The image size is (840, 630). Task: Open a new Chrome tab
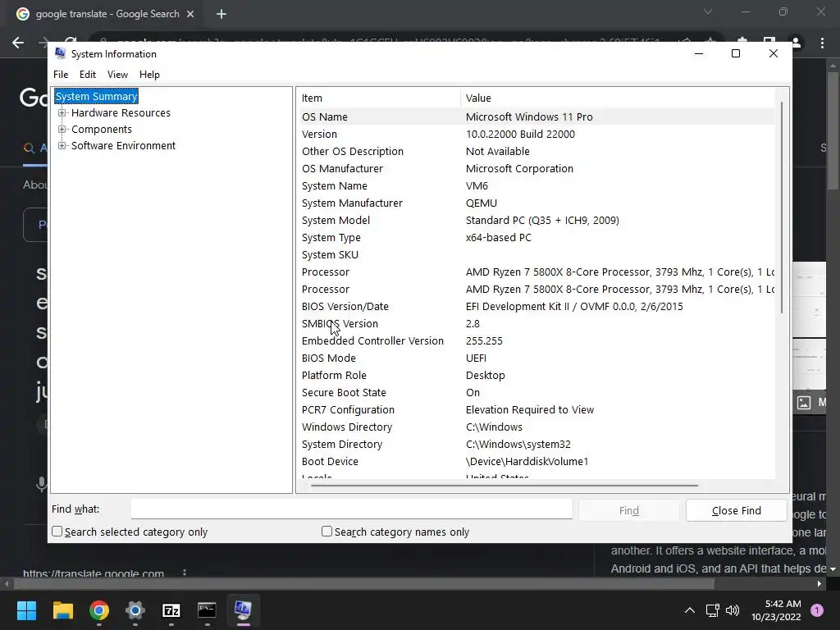(x=221, y=14)
